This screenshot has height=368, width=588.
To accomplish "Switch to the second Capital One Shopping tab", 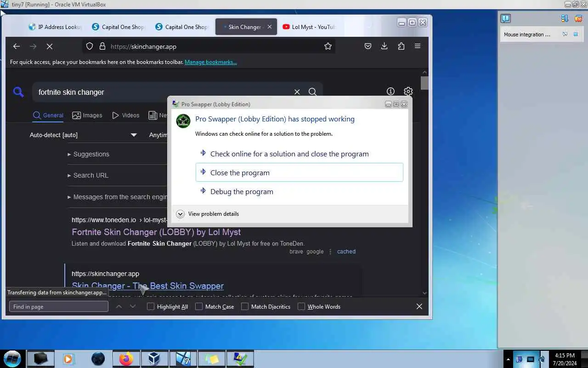I will click(182, 27).
